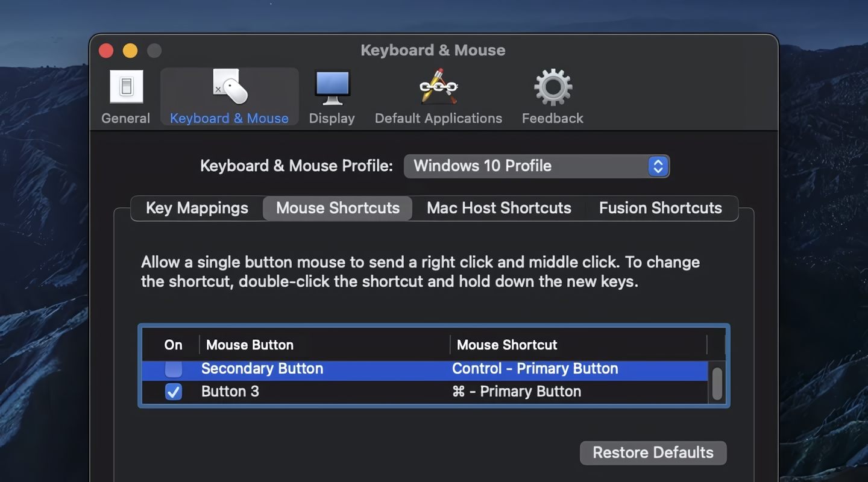The width and height of the screenshot is (868, 482).
Task: Select the ⌘ - Primary Button shortcut cell
Action: [517, 392]
